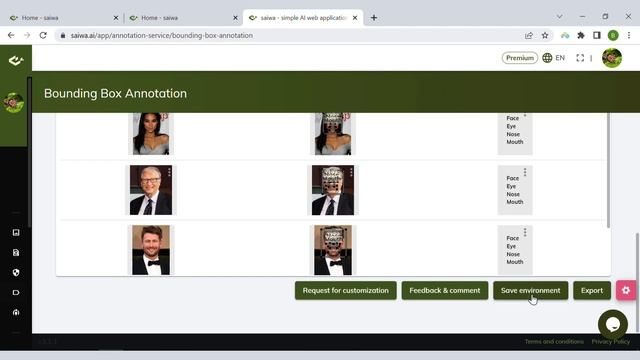The height and width of the screenshot is (360, 640).
Task: Click the Bounding Box Annotation heading
Action: pos(116,93)
